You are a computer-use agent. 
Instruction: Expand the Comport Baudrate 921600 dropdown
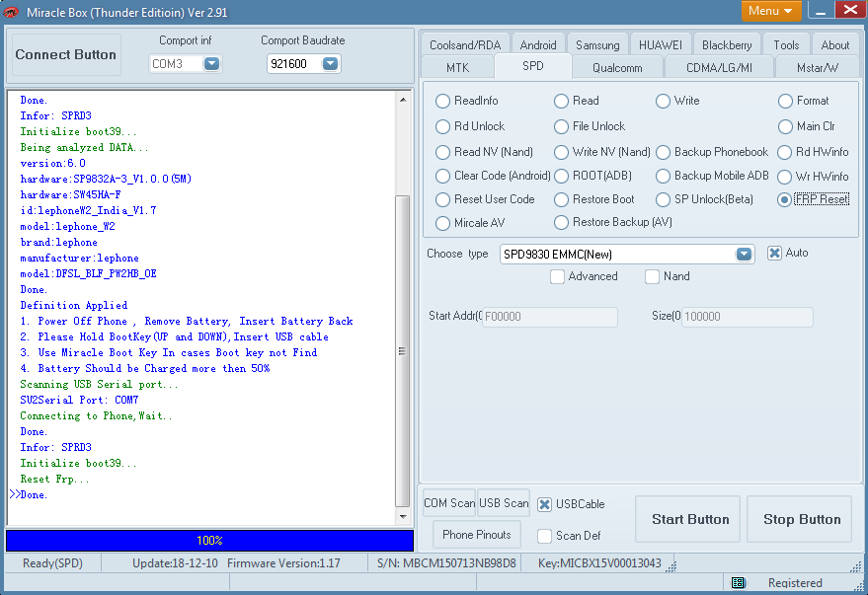tap(330, 63)
